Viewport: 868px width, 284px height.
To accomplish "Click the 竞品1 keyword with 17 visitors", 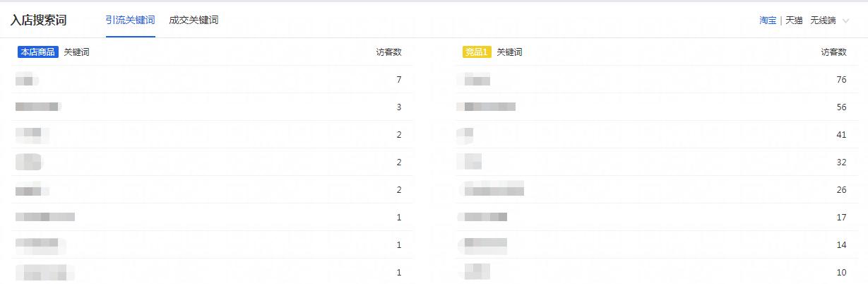I will (x=484, y=217).
